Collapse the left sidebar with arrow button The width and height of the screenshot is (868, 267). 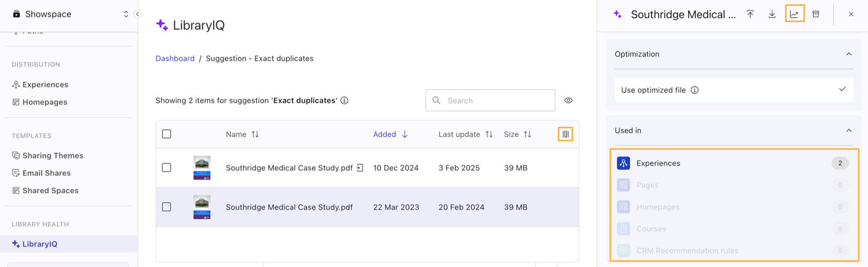(138, 14)
